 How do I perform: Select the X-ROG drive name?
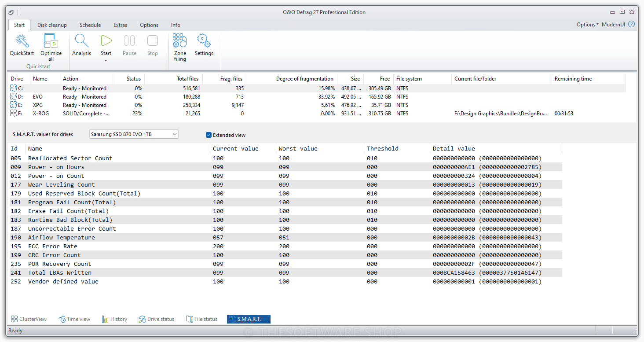point(41,114)
